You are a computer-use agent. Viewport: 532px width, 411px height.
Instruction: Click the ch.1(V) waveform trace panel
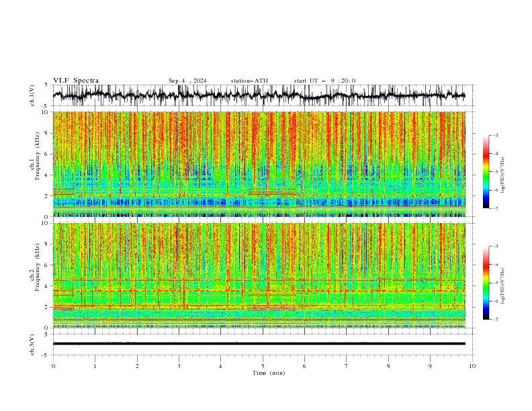click(x=263, y=95)
